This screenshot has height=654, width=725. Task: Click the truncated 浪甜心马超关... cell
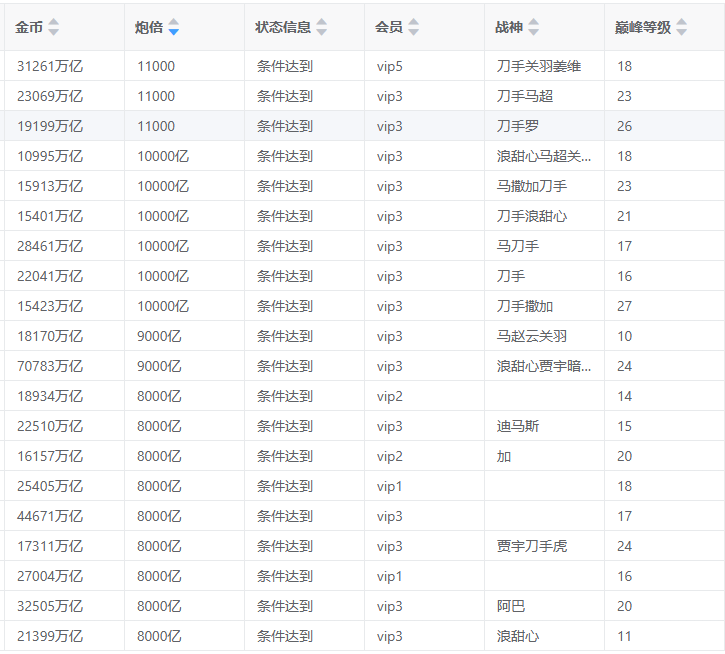[543, 156]
